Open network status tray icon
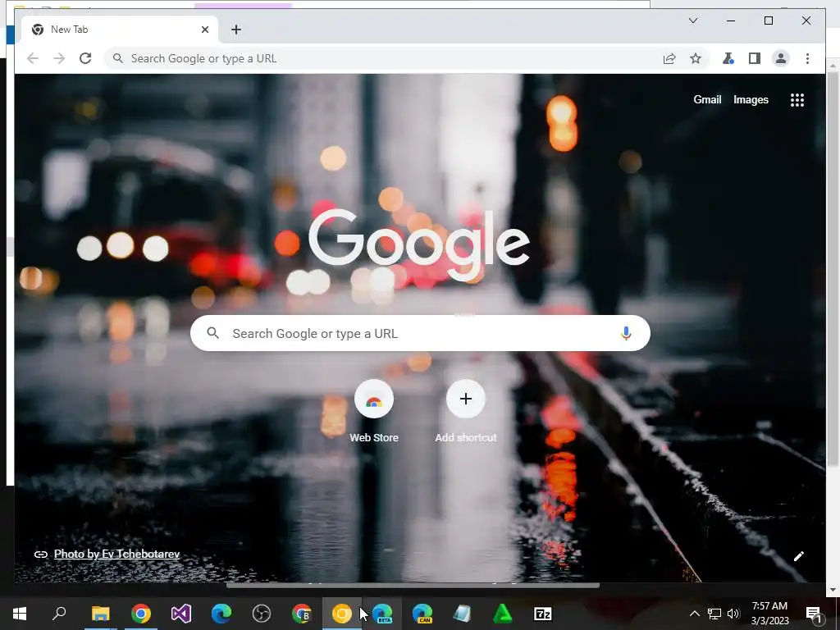The image size is (840, 630). 714,614
